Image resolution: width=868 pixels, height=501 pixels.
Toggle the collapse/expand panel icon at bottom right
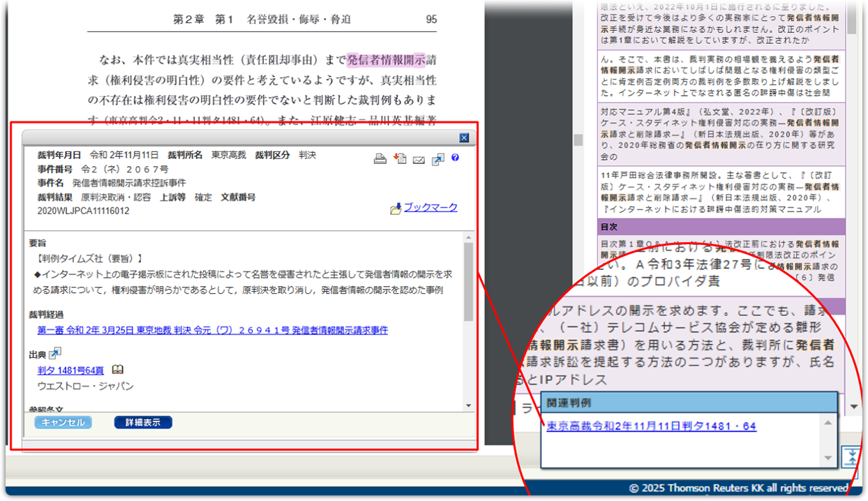[853, 455]
